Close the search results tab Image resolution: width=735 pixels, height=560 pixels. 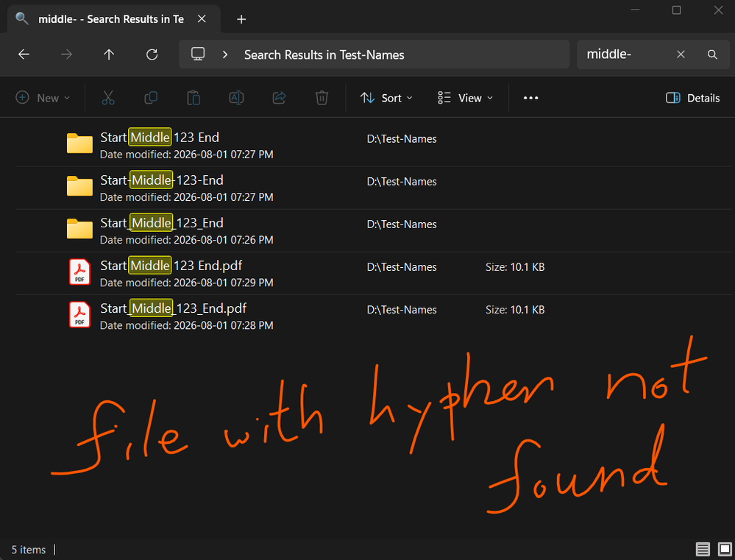pyautogui.click(x=202, y=18)
